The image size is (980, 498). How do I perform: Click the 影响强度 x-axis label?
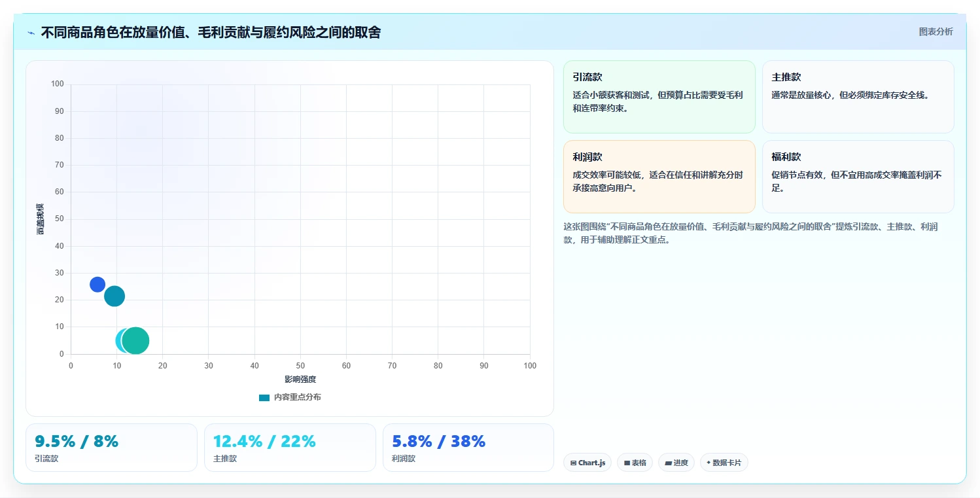pos(300,380)
